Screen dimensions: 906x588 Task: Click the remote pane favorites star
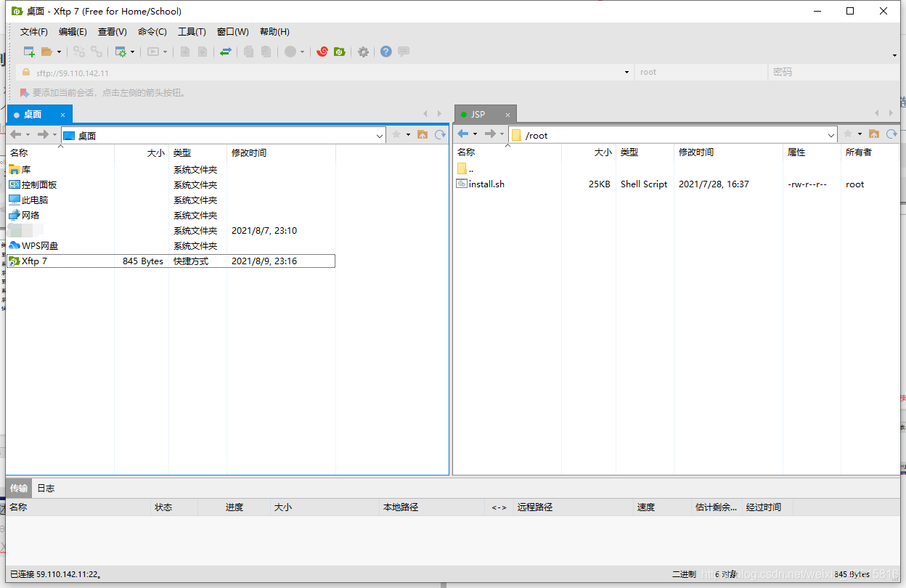848,134
